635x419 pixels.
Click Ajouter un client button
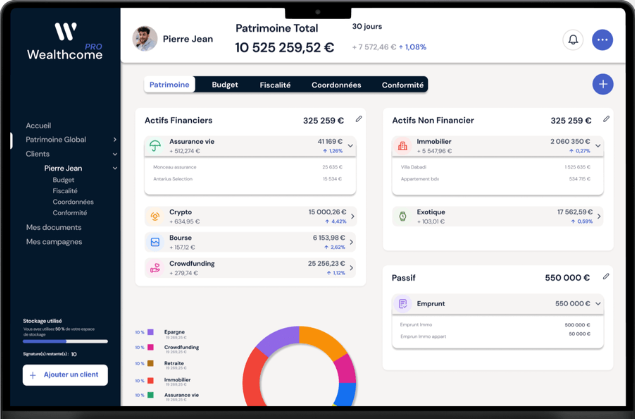pyautogui.click(x=65, y=375)
